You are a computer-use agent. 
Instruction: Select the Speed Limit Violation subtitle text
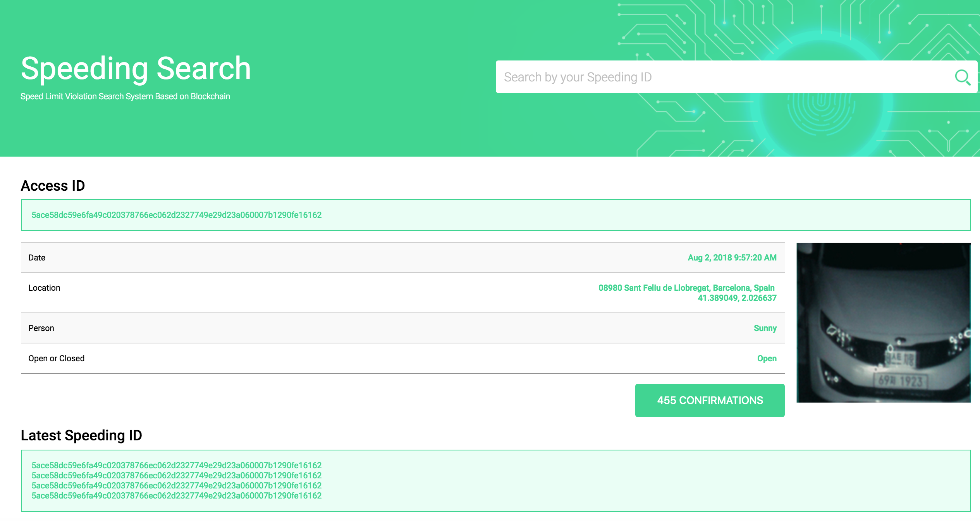[x=125, y=97]
